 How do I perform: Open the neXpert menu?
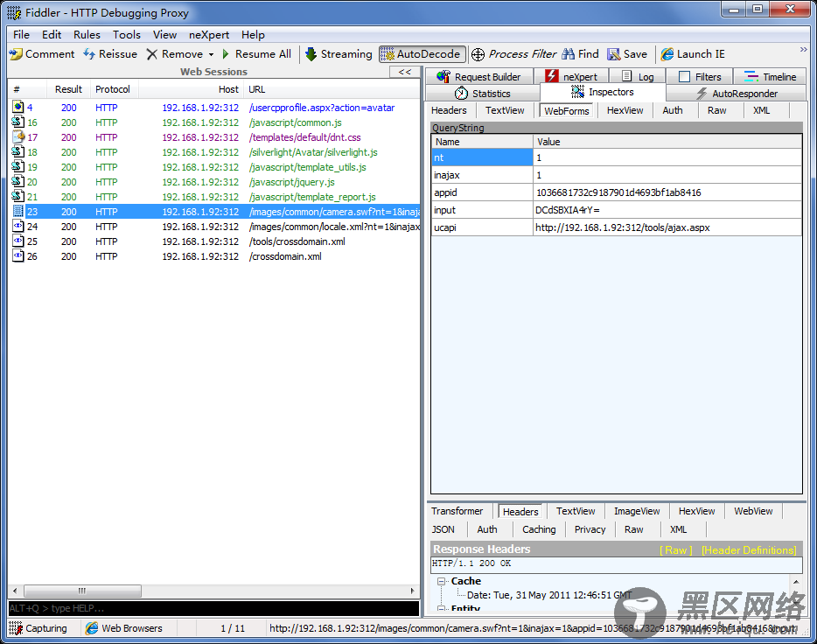tap(208, 35)
